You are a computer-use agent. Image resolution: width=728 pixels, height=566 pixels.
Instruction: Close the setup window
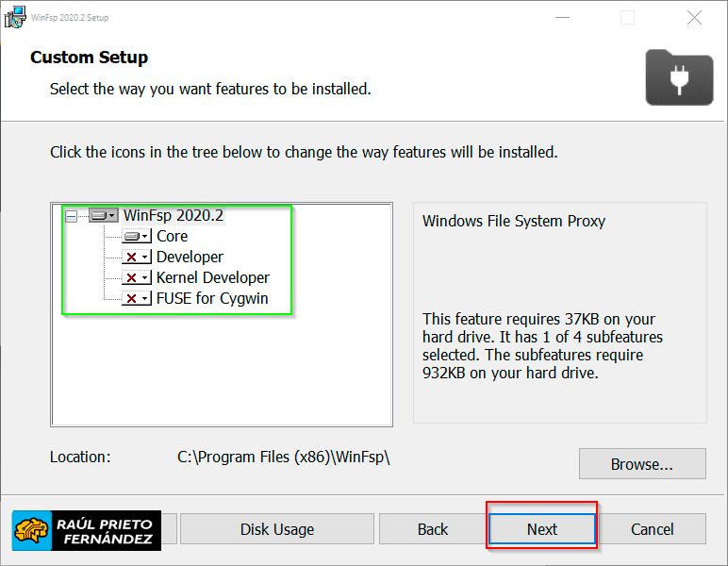click(x=694, y=17)
